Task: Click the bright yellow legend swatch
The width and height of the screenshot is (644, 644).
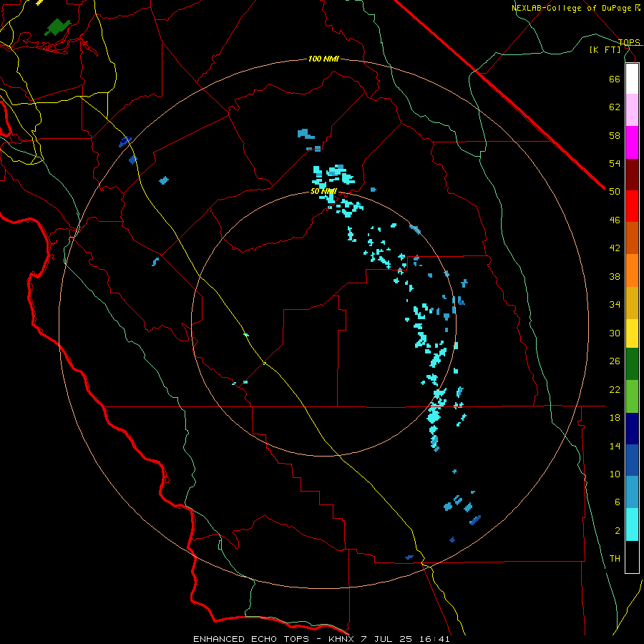Action: 632,333
